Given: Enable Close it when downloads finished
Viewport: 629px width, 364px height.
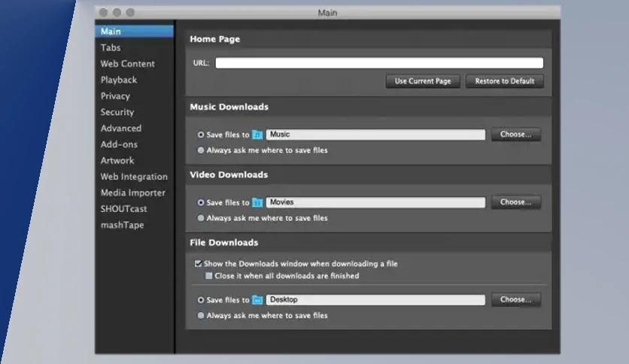Looking at the screenshot, I should (208, 276).
